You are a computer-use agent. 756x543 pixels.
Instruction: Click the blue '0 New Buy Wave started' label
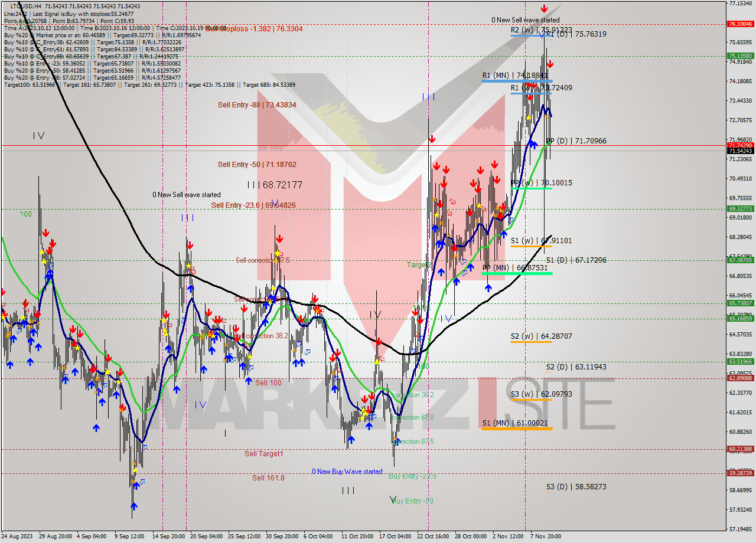[x=347, y=472]
